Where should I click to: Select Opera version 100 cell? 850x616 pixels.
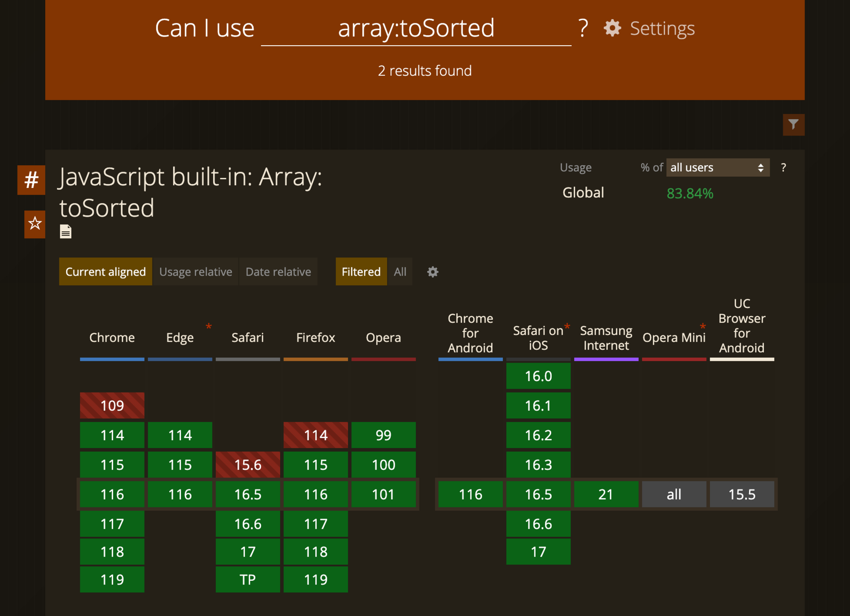[x=383, y=465]
